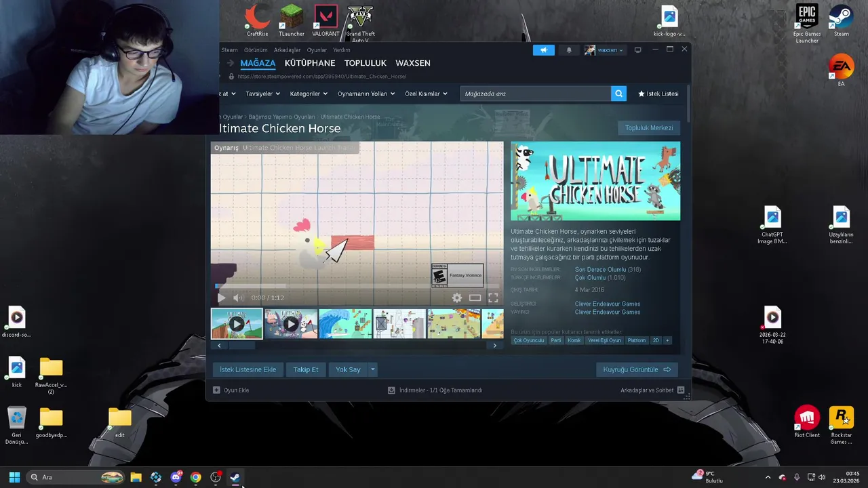Click Mağazada ara search field
Viewport: 868px width, 488px height.
tap(536, 94)
